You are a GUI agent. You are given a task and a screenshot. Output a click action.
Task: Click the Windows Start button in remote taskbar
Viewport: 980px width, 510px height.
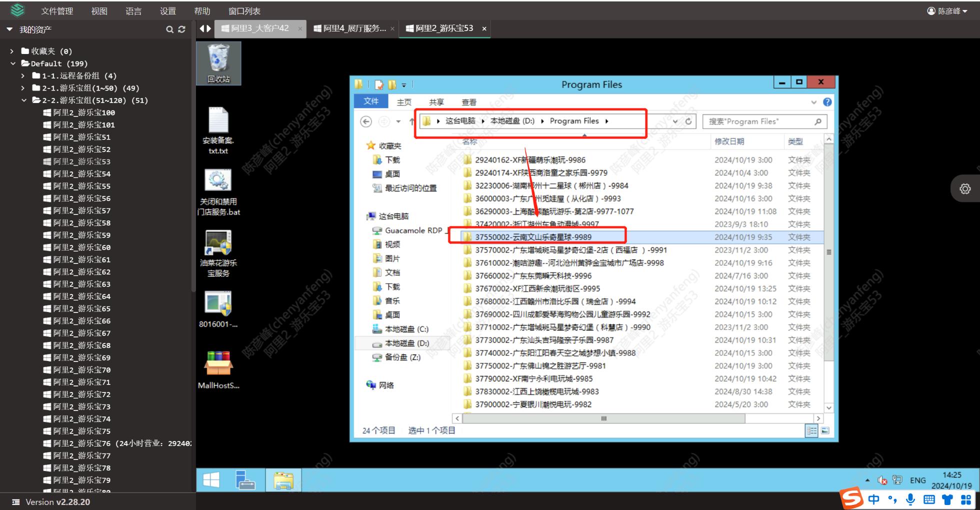(x=211, y=480)
